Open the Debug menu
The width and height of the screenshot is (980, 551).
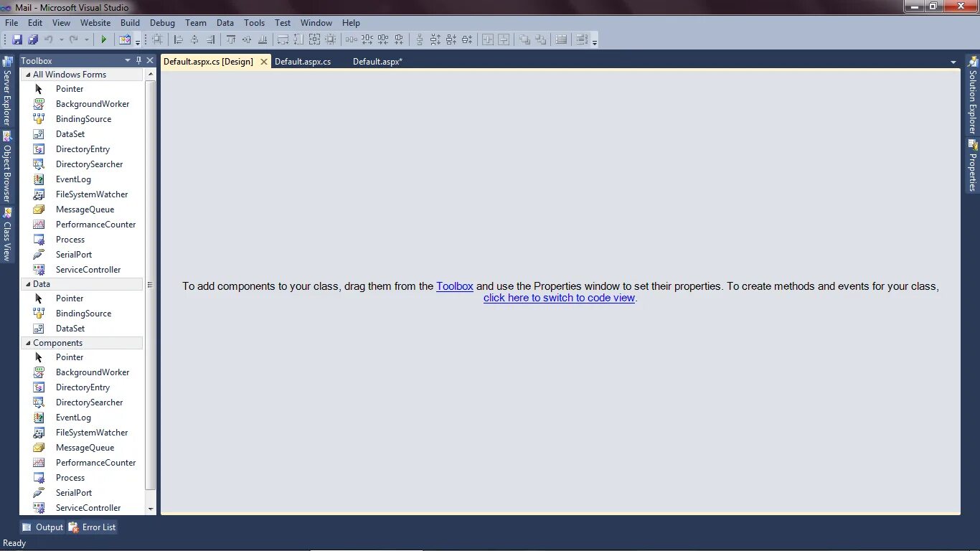pyautogui.click(x=162, y=23)
